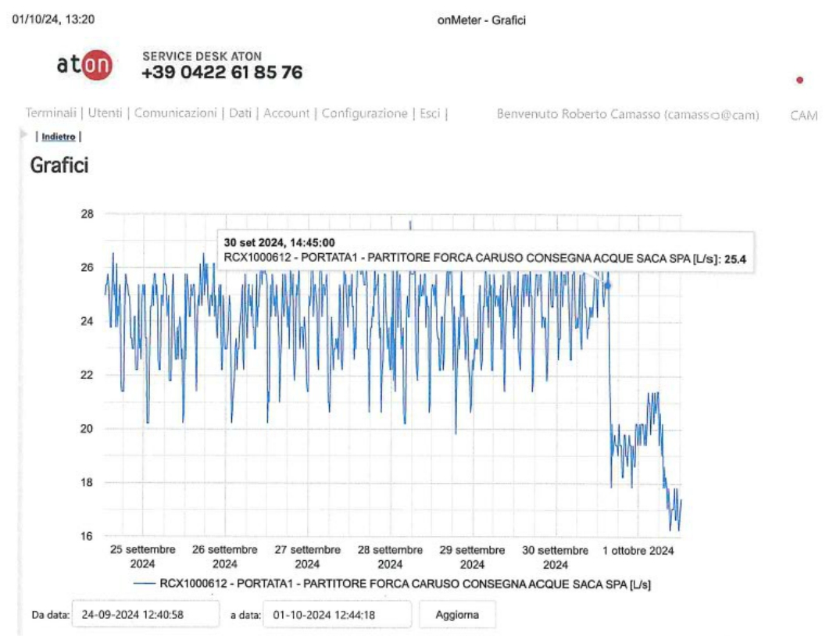Screen dimensions: 840x636
Task: Click the service desk phone number
Action: click(x=222, y=73)
